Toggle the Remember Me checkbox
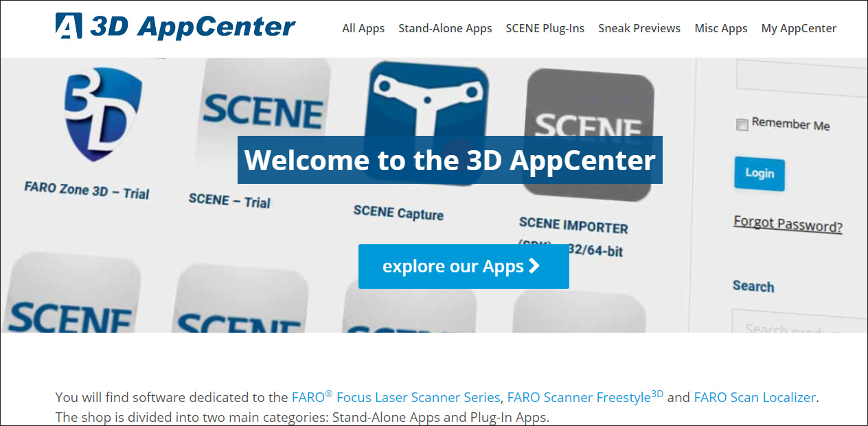The image size is (868, 426). pos(742,124)
